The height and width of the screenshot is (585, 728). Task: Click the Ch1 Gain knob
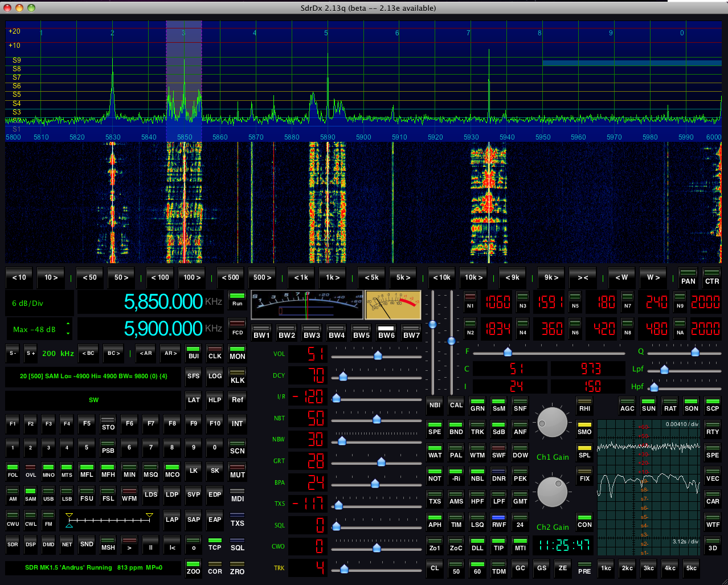pyautogui.click(x=552, y=423)
